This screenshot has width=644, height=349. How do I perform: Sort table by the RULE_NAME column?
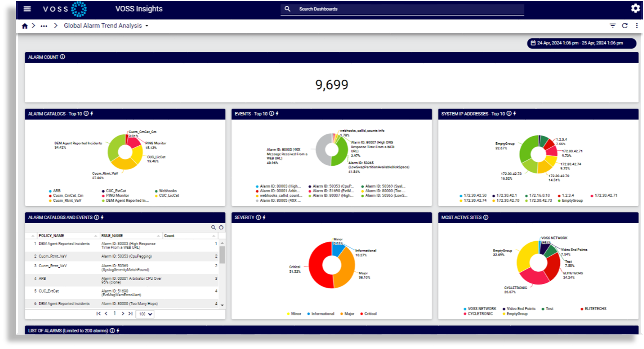[x=112, y=236]
